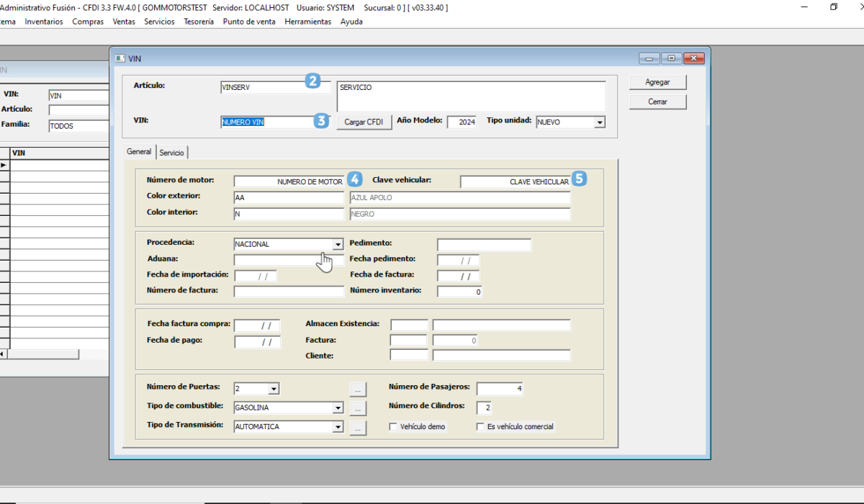Viewport: 864px width, 504px height.
Task: Click the ellipsis button beside Tipo de Transmisión
Action: 358,428
